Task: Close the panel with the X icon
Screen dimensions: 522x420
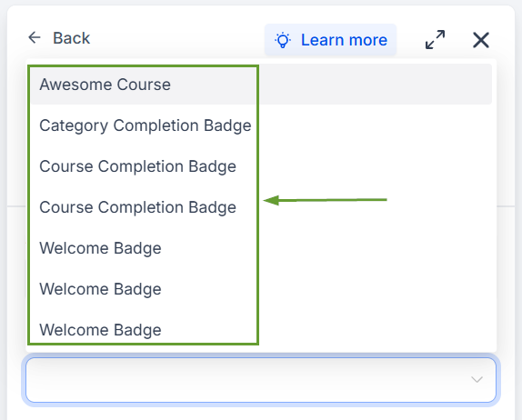Action: 481,40
